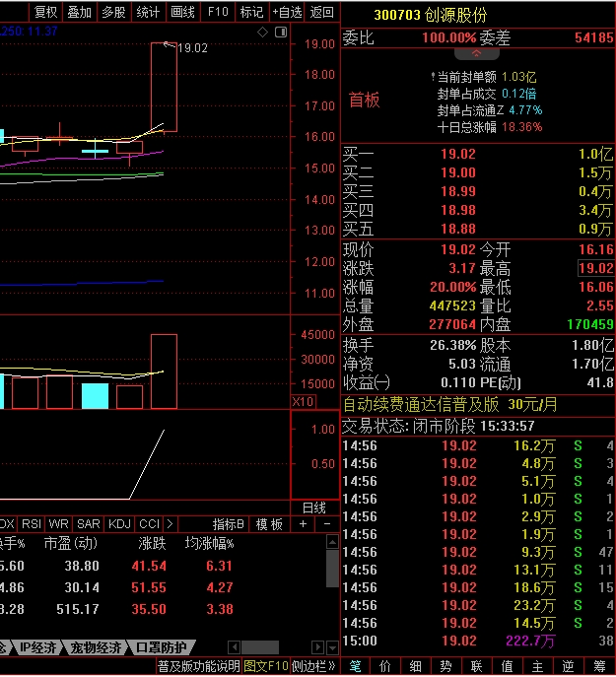Click the boxed 最高 value 19.02
616x677 pixels.
tap(596, 268)
